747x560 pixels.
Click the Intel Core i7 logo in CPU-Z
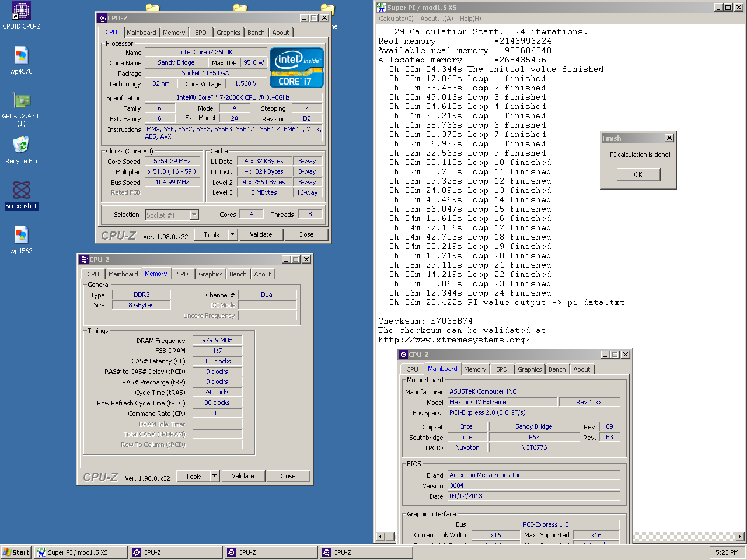tap(296, 68)
